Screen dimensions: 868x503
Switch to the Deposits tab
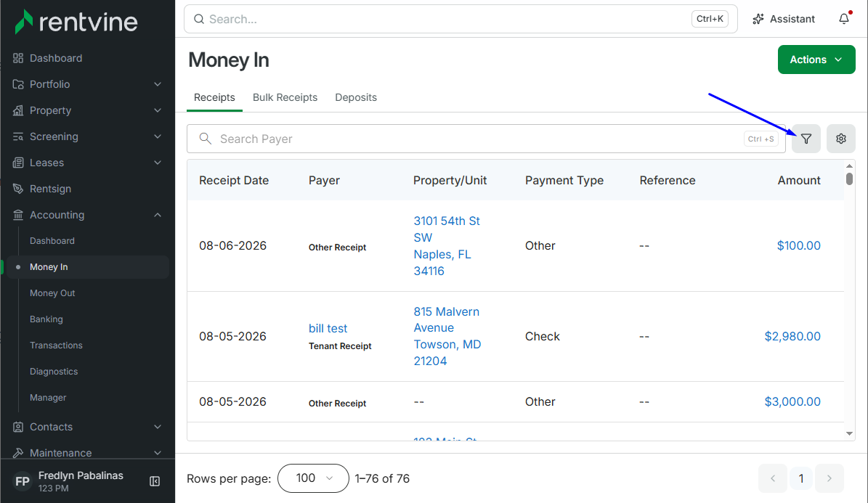(356, 97)
